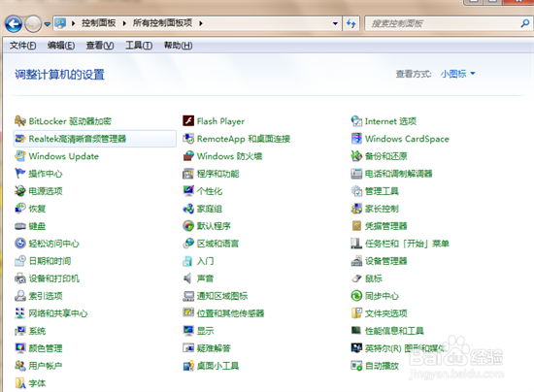
Task: Click the 字体 fonts icon
Action: [20, 383]
